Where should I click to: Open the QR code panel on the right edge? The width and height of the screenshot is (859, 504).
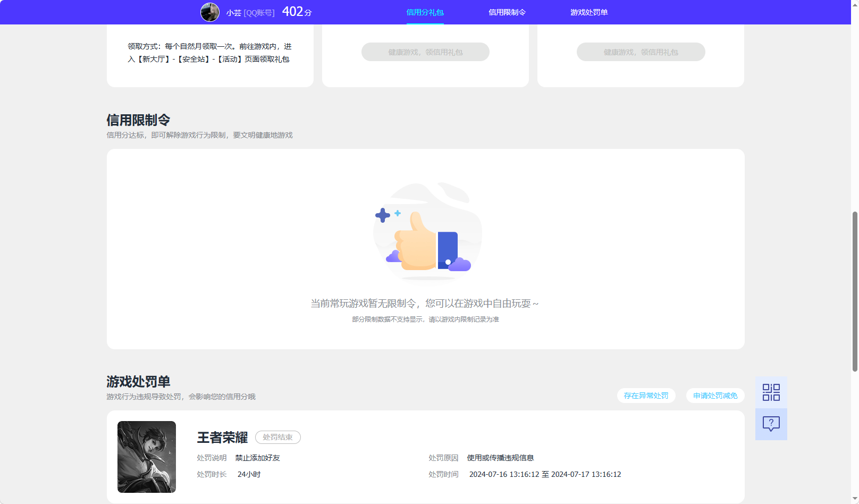771,392
